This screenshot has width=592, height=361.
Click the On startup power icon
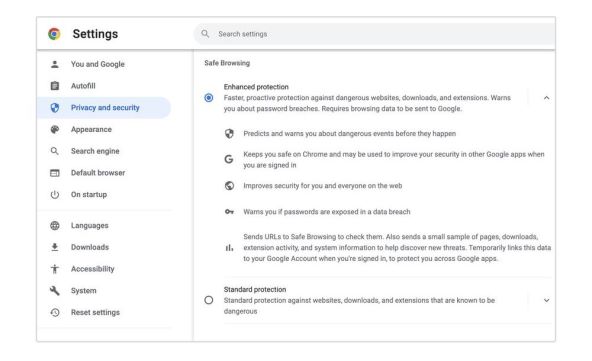click(55, 194)
